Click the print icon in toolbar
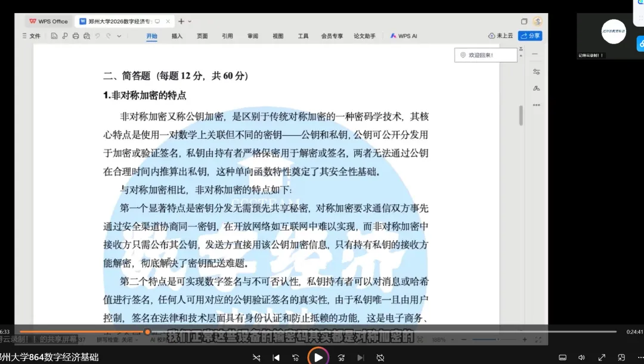Image resolution: width=644 pixels, height=364 pixels. (76, 36)
